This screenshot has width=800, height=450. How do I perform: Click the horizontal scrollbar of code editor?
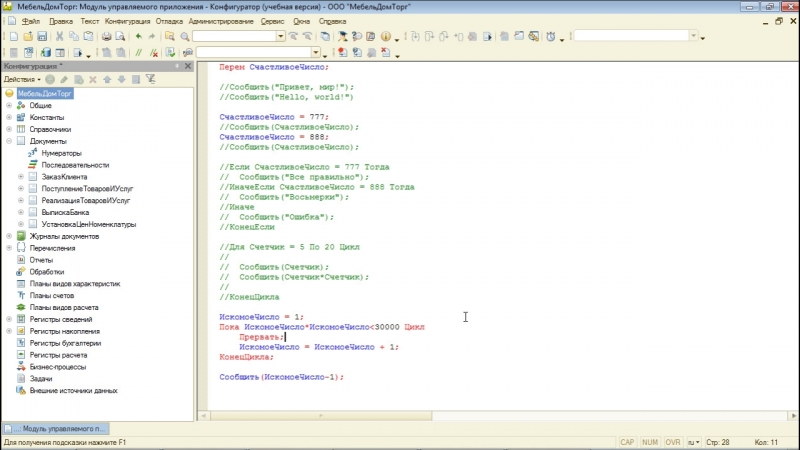click(x=321, y=416)
